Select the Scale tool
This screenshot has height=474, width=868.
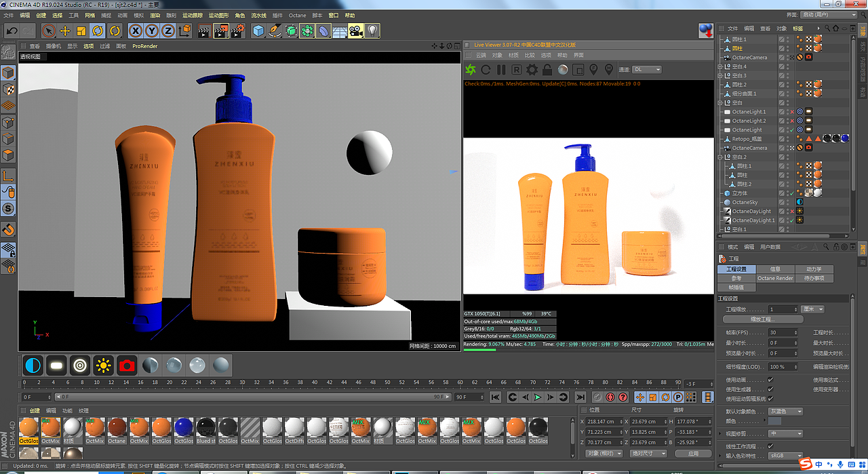[x=81, y=31]
